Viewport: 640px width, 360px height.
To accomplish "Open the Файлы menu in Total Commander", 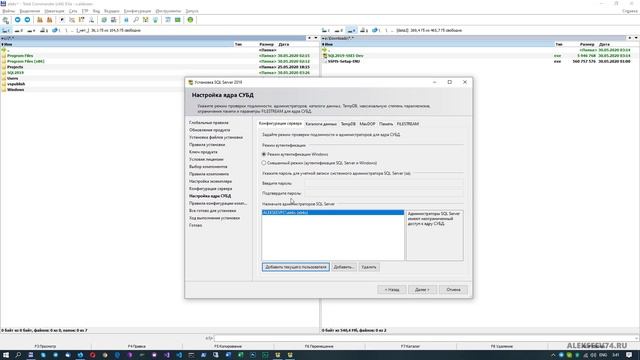I will click(x=9, y=11).
